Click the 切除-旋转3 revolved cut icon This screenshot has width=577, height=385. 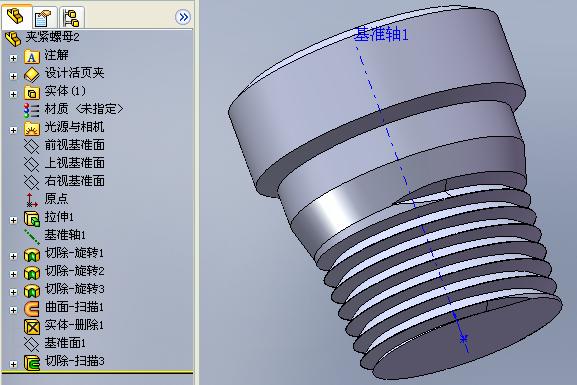32,290
